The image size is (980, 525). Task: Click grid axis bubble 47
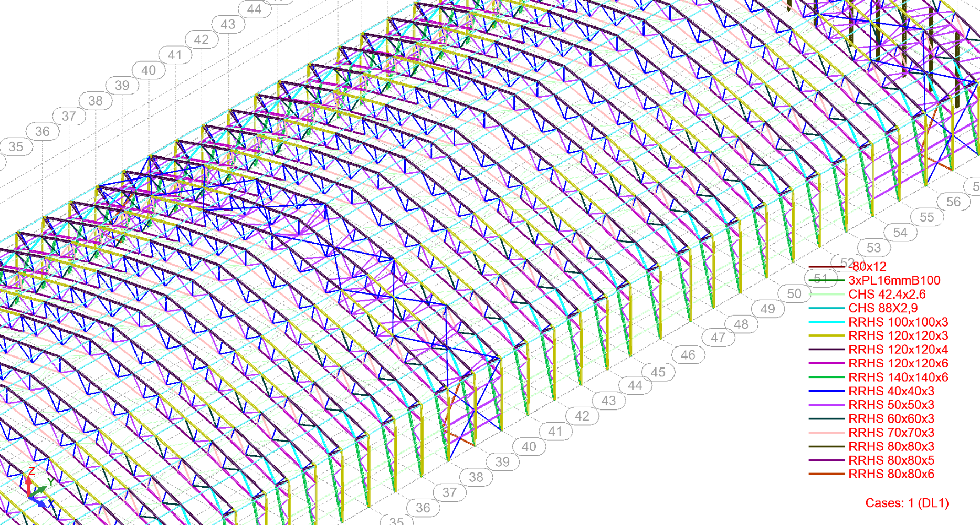[718, 338]
